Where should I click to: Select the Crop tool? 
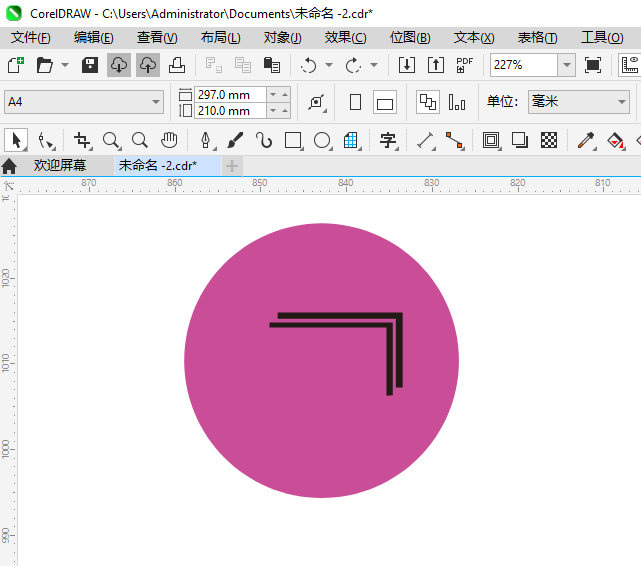tap(83, 141)
